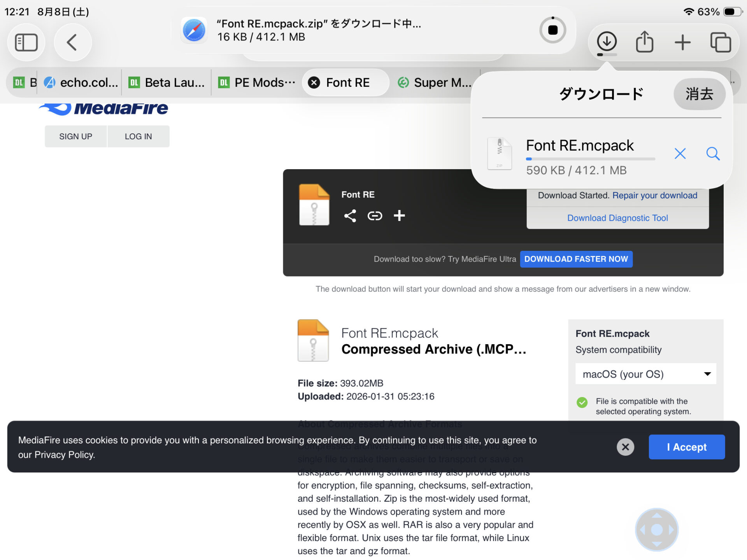Viewport: 747px width, 560px height.
Task: Click the SIGN UP button
Action: (76, 136)
